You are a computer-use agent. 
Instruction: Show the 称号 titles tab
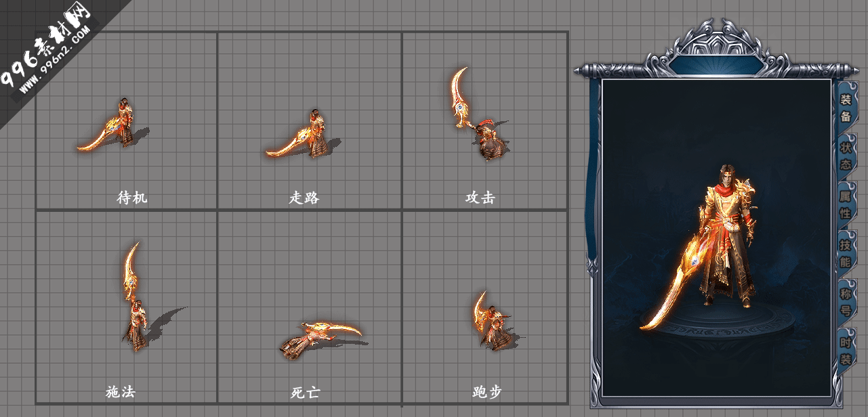tap(846, 301)
